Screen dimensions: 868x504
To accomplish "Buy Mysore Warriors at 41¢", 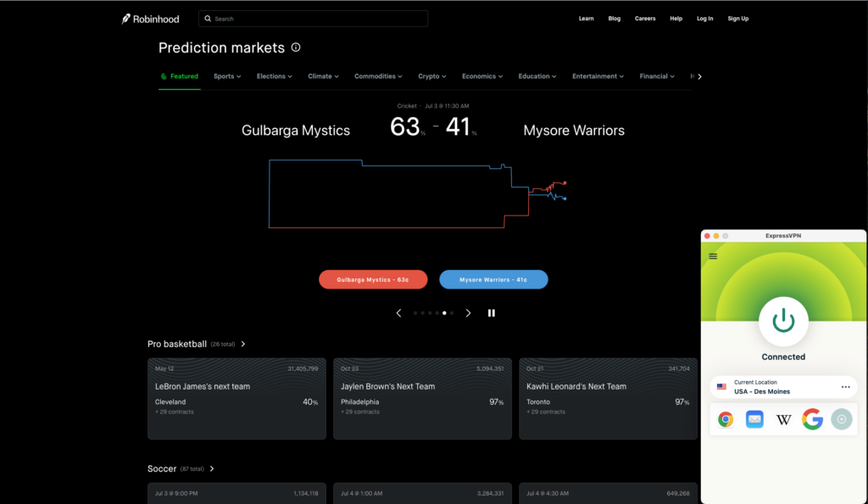I will [x=494, y=280].
